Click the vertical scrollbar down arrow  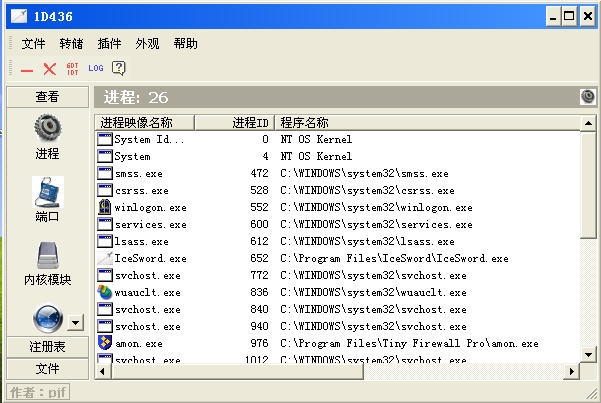click(588, 355)
